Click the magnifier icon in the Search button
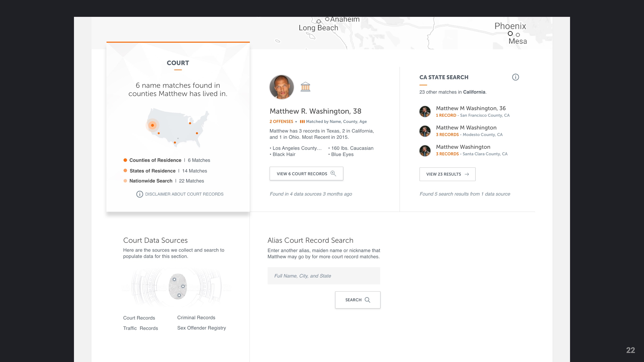This screenshot has height=362, width=644. 367,300
